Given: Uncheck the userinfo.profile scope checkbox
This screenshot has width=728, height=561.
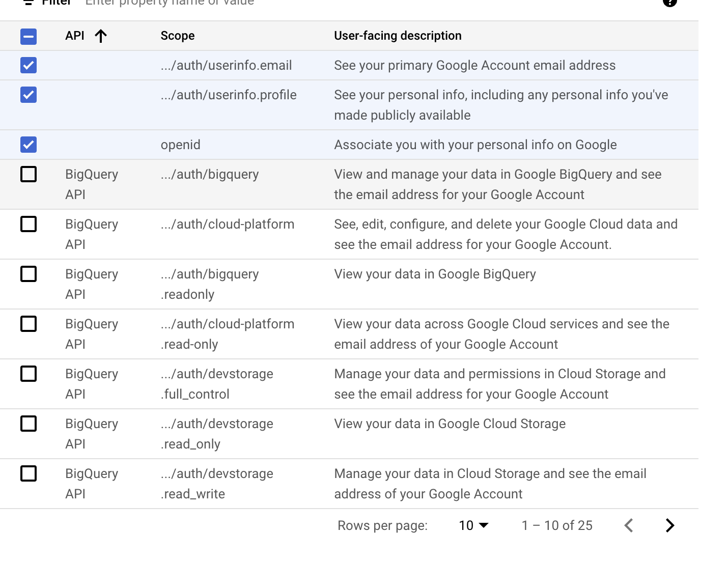Looking at the screenshot, I should point(29,95).
